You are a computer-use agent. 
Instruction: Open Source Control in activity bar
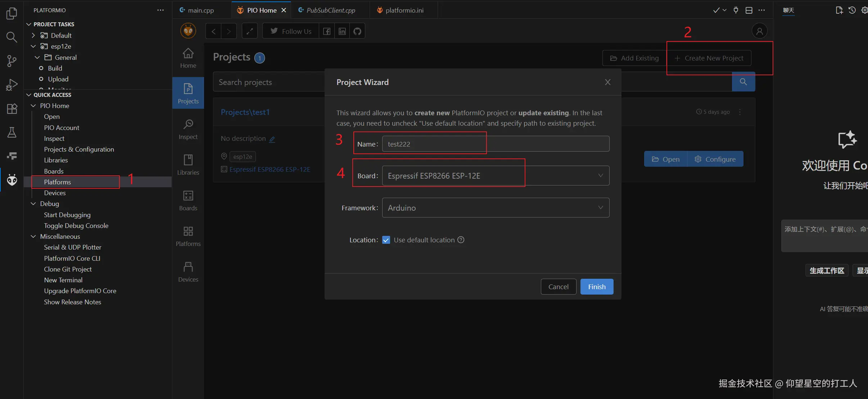click(12, 61)
